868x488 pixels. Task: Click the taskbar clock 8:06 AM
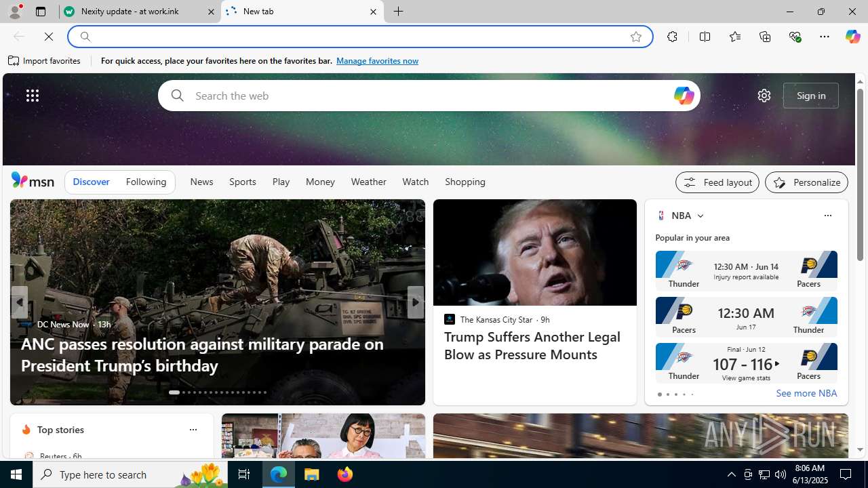pyautogui.click(x=810, y=474)
